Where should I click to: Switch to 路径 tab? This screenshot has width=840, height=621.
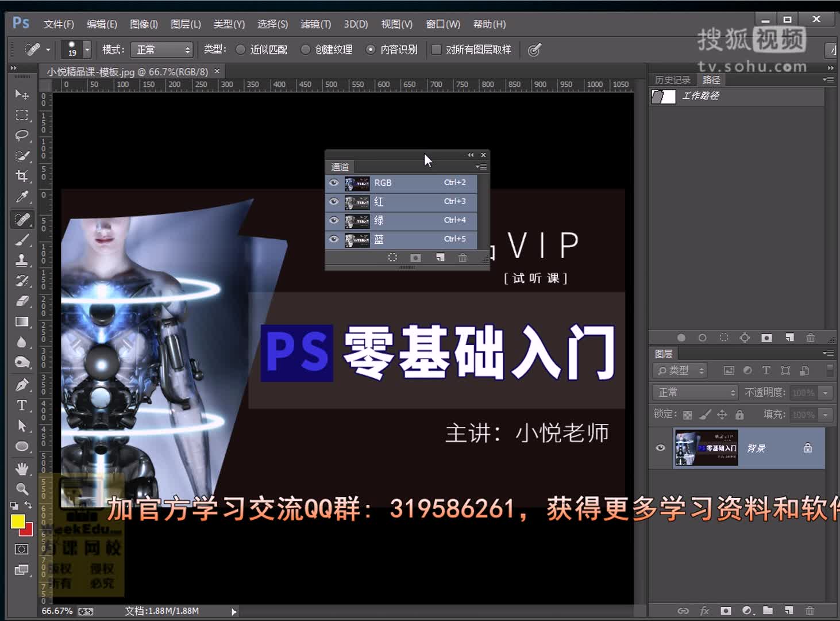point(711,80)
